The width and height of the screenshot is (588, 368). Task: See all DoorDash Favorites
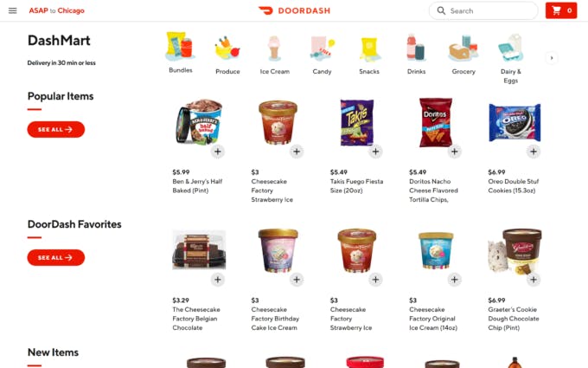click(x=56, y=258)
